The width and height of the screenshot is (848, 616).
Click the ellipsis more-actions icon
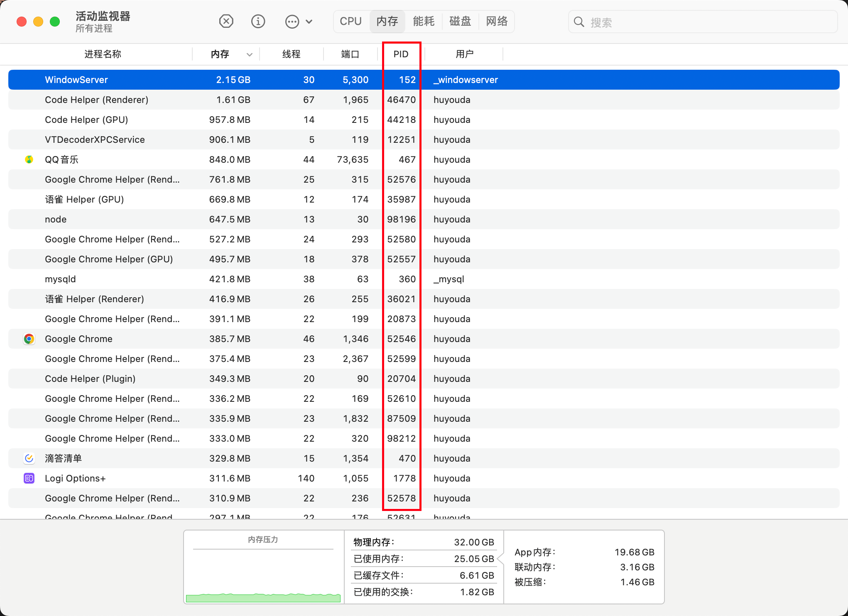292,22
